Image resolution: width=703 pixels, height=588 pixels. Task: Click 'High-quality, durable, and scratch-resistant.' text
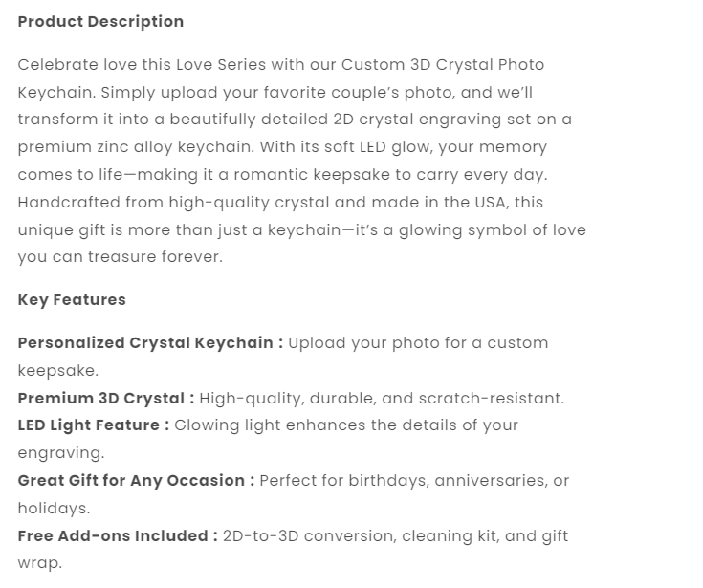coord(382,398)
